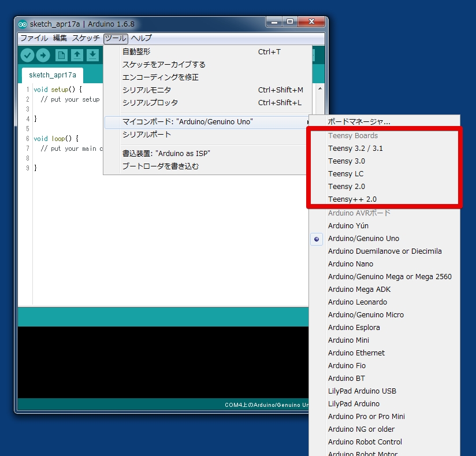Screen dimensions: 476x456
Task: Open the ファイル menu
Action: click(x=34, y=38)
